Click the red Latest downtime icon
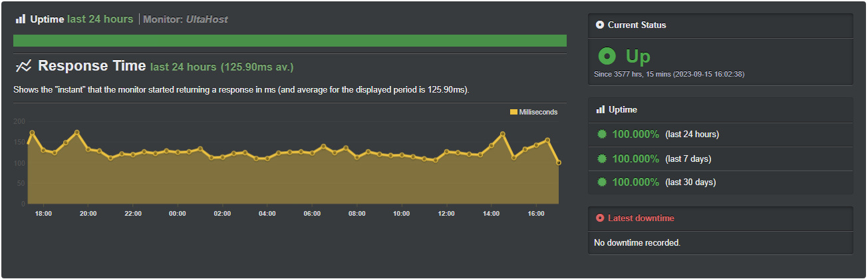This screenshot has width=868, height=279. pyautogui.click(x=600, y=218)
